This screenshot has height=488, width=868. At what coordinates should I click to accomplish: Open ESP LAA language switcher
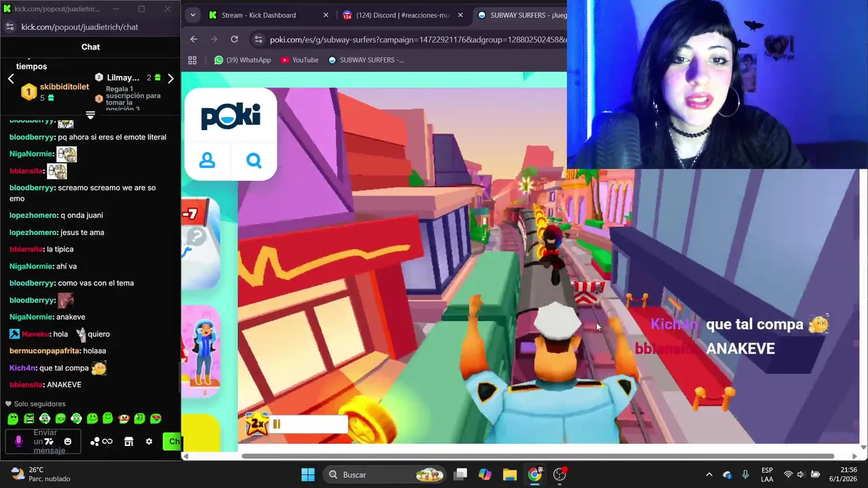pyautogui.click(x=767, y=474)
